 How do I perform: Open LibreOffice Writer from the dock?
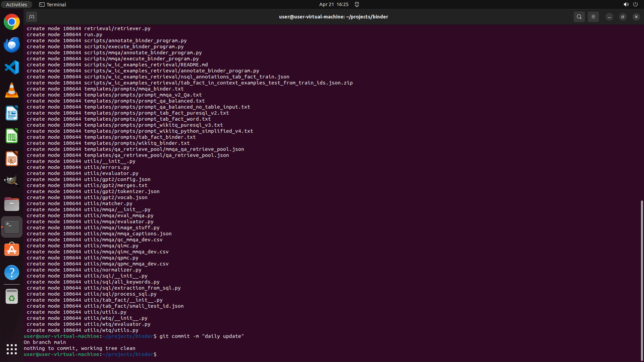(12, 113)
